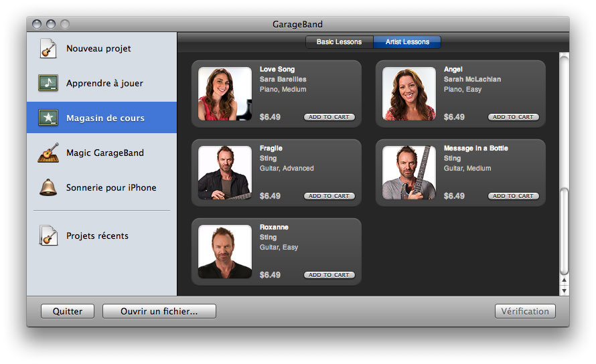The width and height of the screenshot is (596, 364).
Task: Click the Nouveau projet guitar document icon
Action: 48,49
